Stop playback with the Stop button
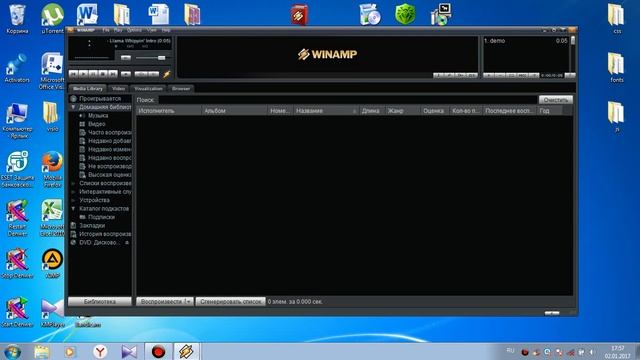Viewport: 640px width, 360px height. pos(103,74)
